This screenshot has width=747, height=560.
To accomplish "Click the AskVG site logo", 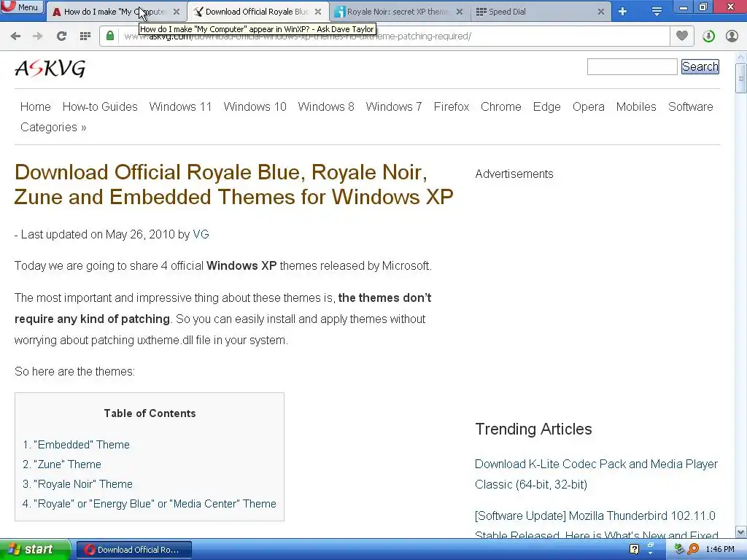I will (x=50, y=69).
